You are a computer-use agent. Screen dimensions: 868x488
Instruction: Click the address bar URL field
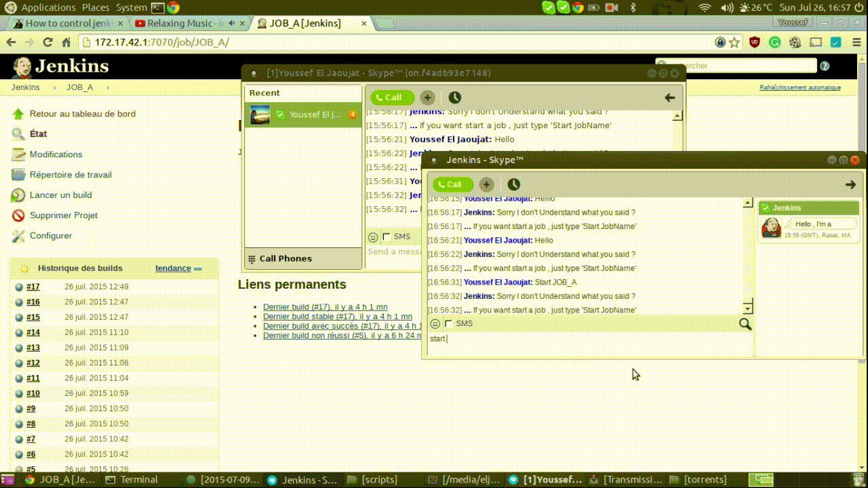pos(400,42)
